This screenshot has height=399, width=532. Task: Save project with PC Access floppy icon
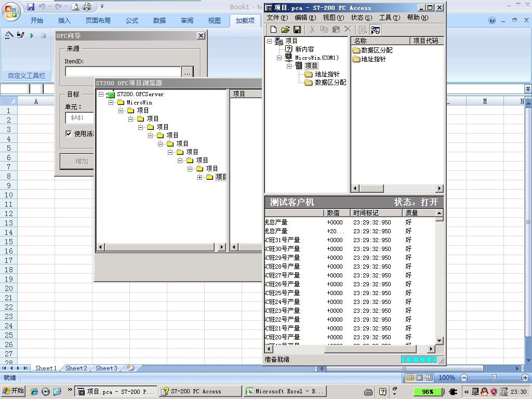coord(297,30)
